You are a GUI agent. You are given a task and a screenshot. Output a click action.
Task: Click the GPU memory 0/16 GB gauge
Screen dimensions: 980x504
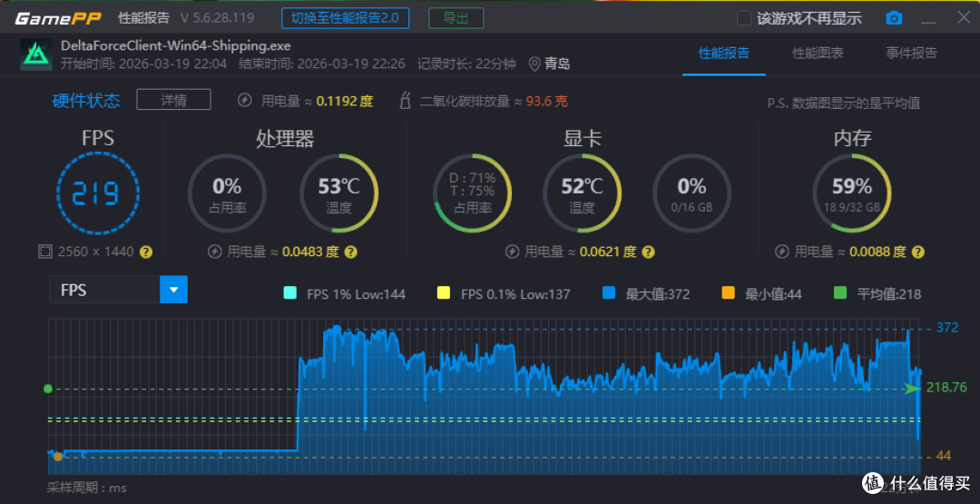691,193
